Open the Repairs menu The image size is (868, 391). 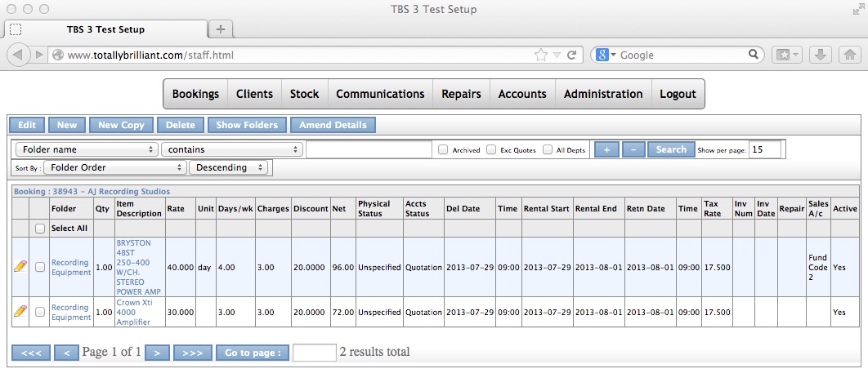461,94
